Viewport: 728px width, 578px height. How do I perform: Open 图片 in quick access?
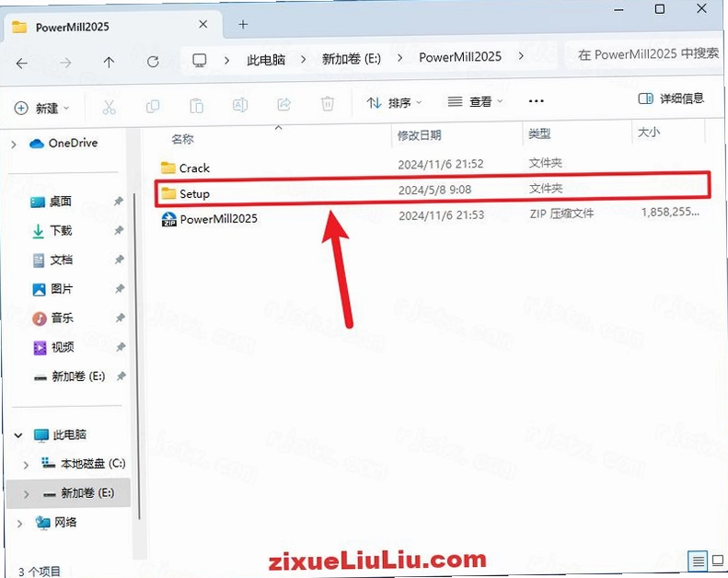coord(53,289)
